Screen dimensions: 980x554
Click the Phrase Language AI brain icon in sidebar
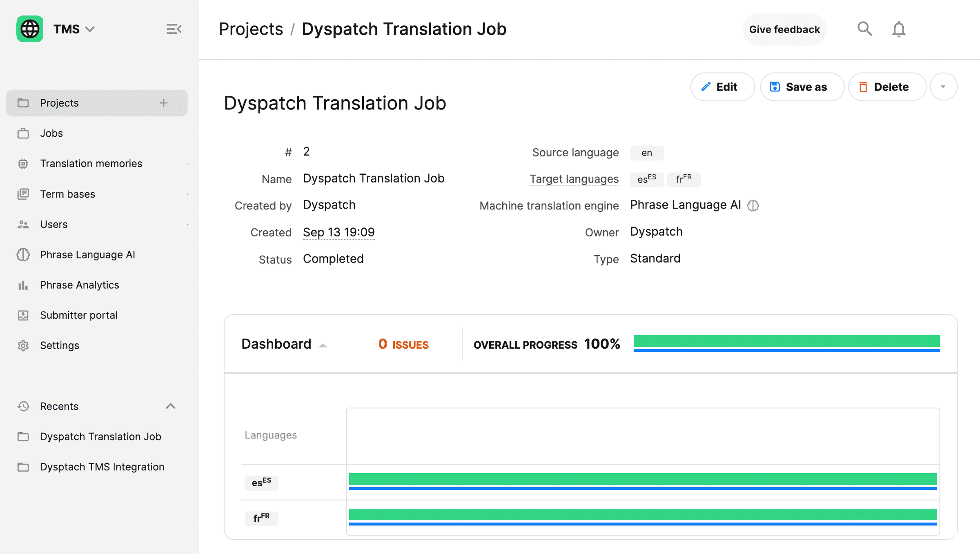click(23, 255)
